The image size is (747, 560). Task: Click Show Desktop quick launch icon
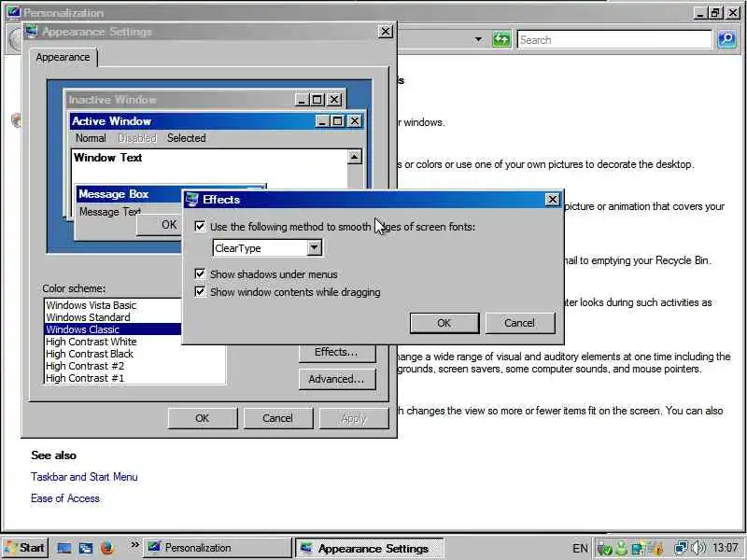pyautogui.click(x=64, y=548)
